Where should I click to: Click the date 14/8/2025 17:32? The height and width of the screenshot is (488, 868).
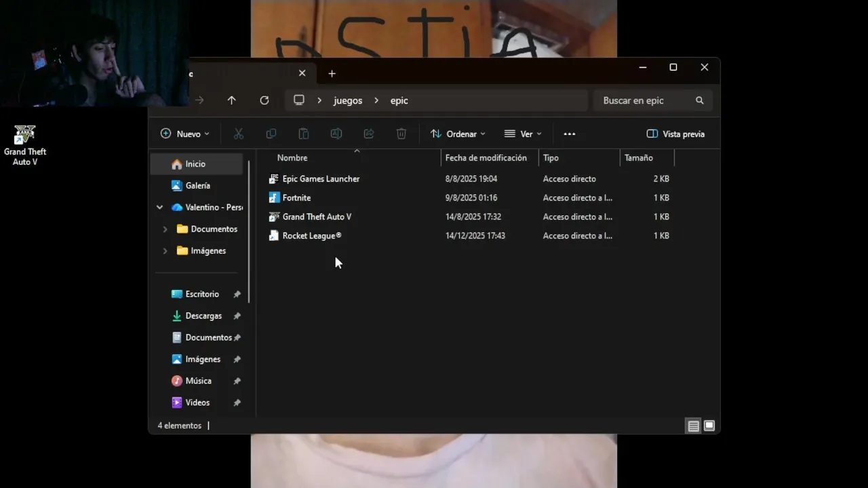[474, 217]
